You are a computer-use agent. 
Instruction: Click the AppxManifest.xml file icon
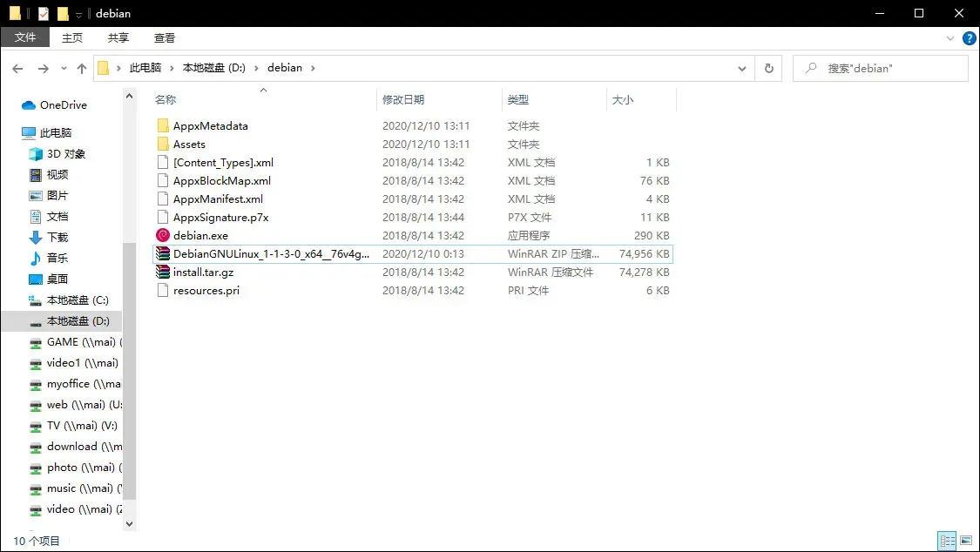point(163,199)
